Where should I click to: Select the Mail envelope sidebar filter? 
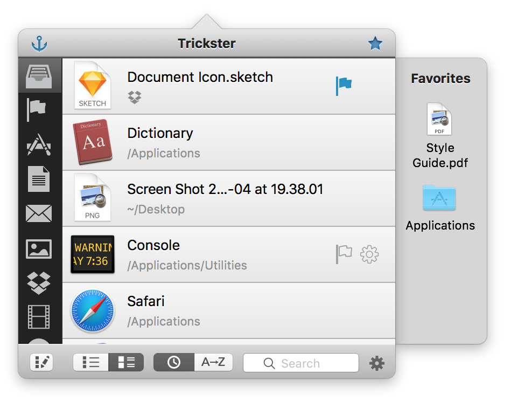point(39,213)
